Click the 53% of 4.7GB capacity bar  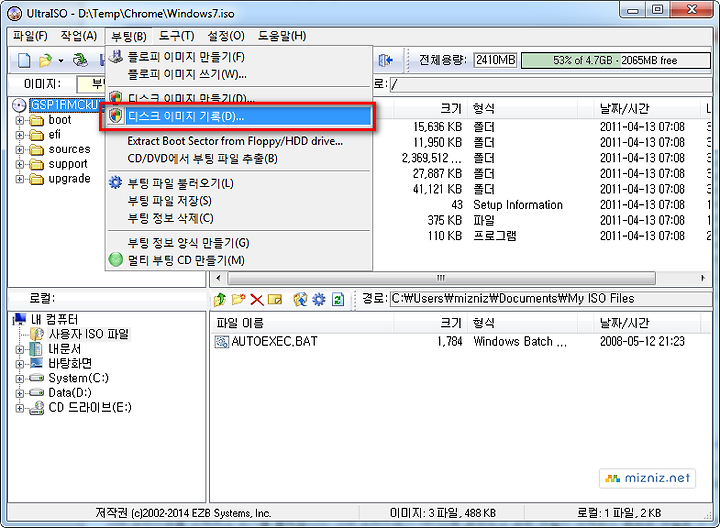coord(616,60)
